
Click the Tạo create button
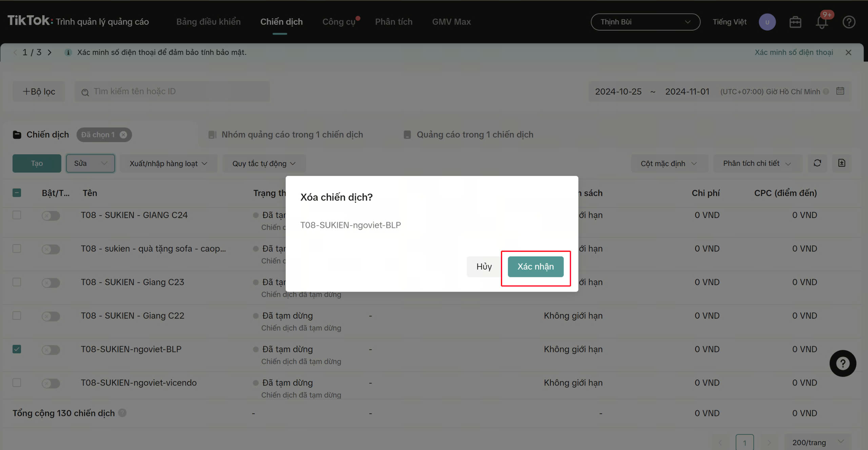click(37, 163)
